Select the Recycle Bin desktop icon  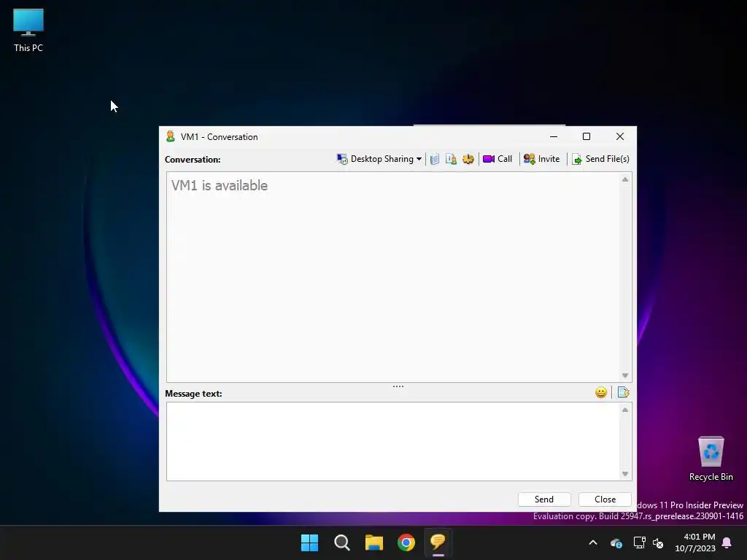(711, 459)
